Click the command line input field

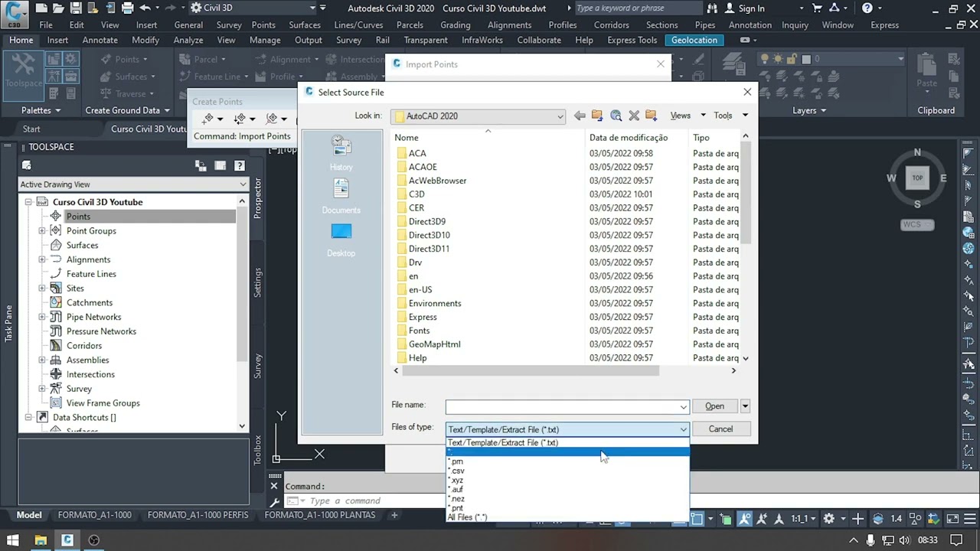486,501
